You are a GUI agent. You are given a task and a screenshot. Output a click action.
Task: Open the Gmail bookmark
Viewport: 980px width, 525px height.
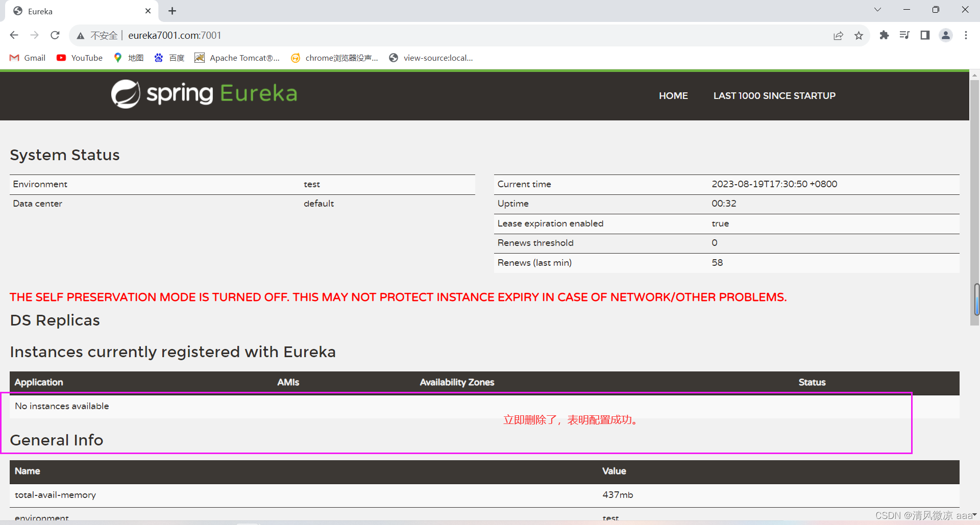click(x=28, y=58)
